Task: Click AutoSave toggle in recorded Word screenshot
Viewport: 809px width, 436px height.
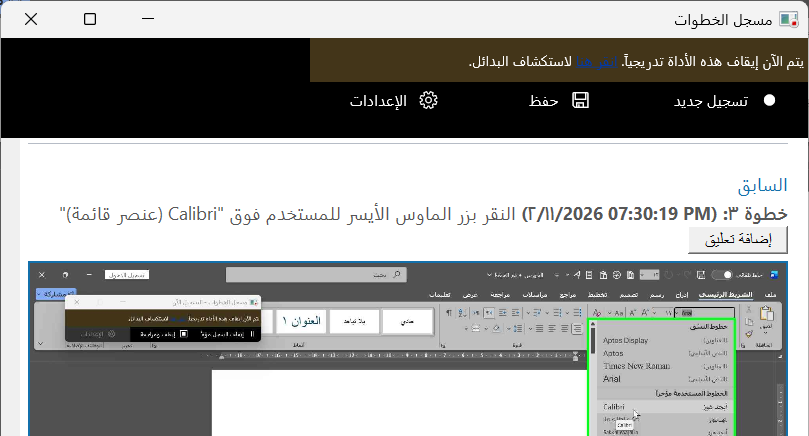Action: pyautogui.click(x=721, y=274)
